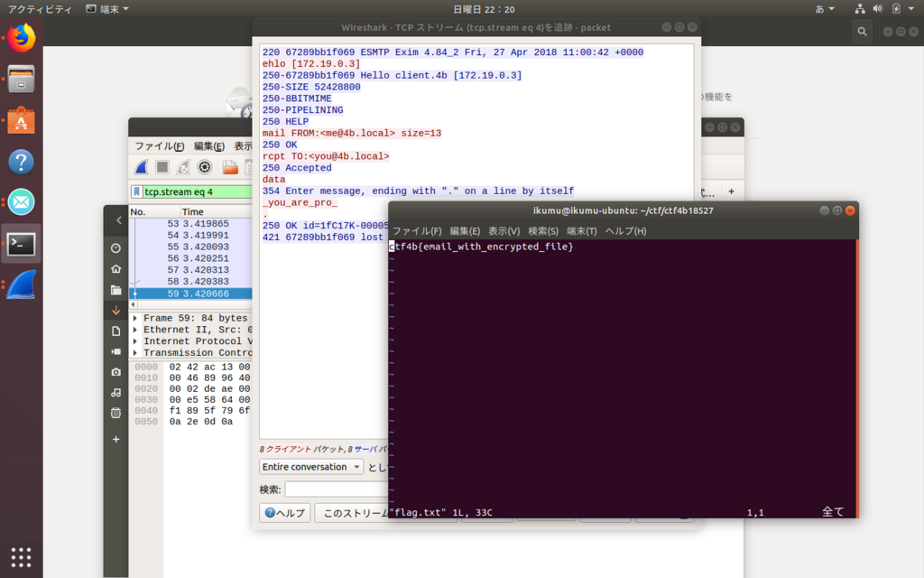Open アクティビティ overview
The height and width of the screenshot is (578, 924).
40,9
